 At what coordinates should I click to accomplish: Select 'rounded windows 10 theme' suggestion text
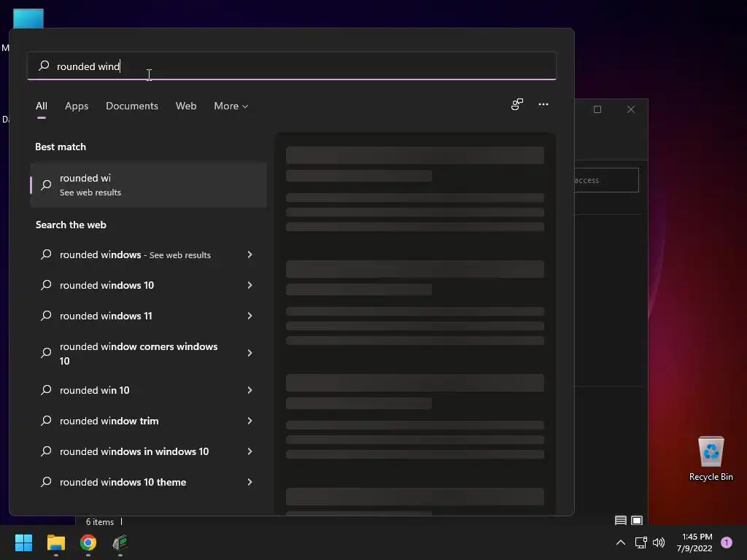pyautogui.click(x=123, y=482)
